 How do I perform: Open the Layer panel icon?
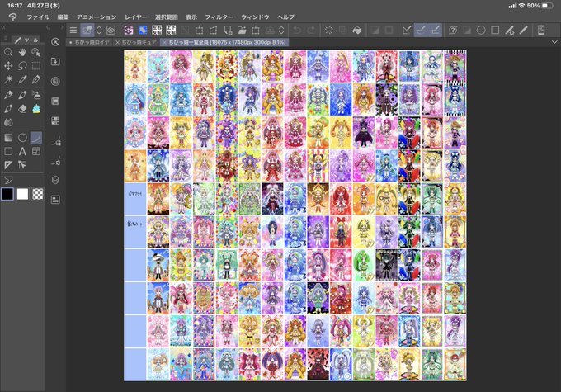click(x=55, y=180)
